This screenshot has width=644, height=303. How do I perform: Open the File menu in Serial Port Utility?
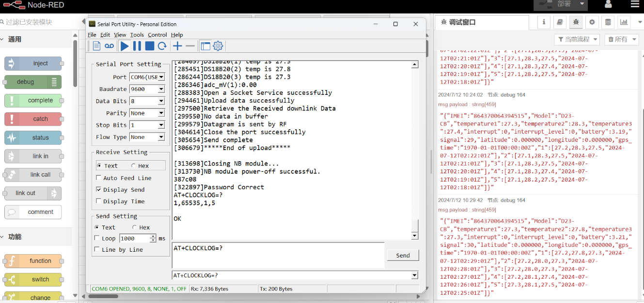pyautogui.click(x=92, y=35)
